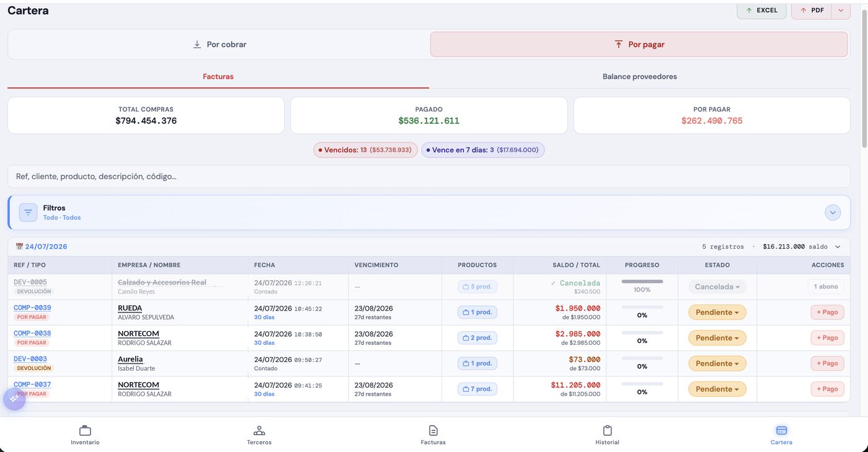The image size is (868, 452).
Task: Add a Pago for COMP-0038
Action: click(x=828, y=338)
